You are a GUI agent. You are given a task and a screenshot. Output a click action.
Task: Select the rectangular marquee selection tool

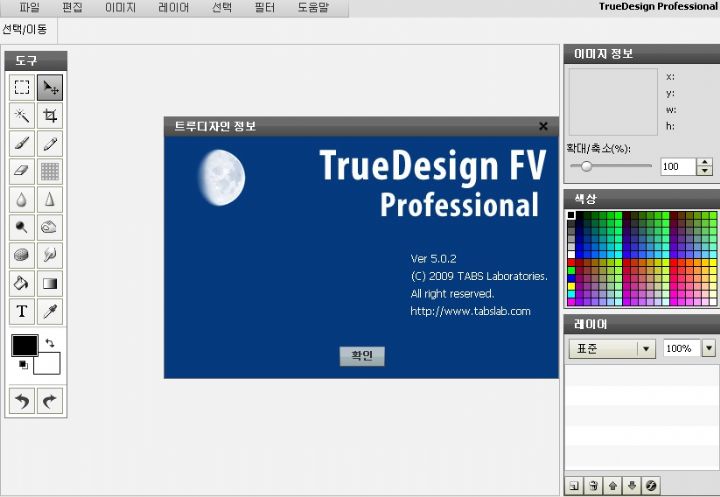22,87
